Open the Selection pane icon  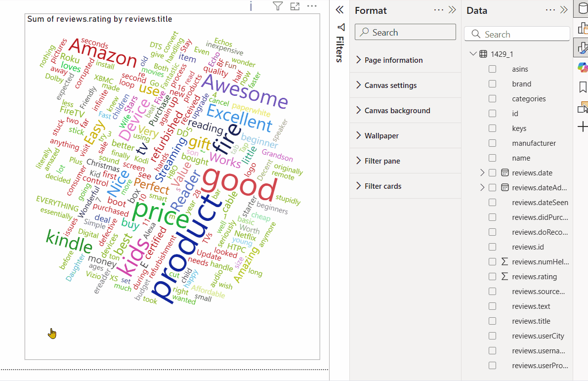click(582, 106)
